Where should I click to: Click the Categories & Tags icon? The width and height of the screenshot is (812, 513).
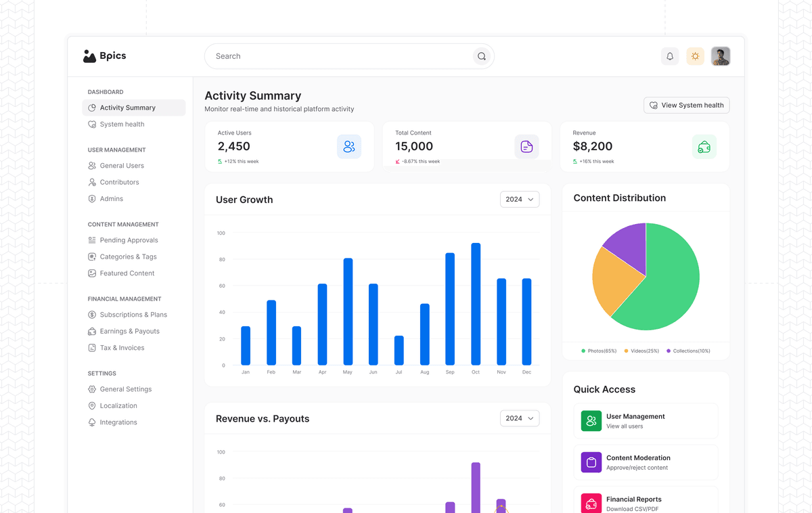[92, 256]
